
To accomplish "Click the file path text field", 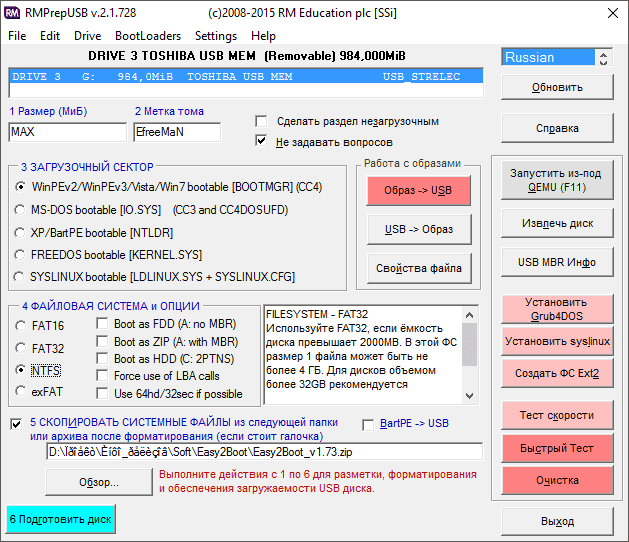I will click(x=264, y=452).
